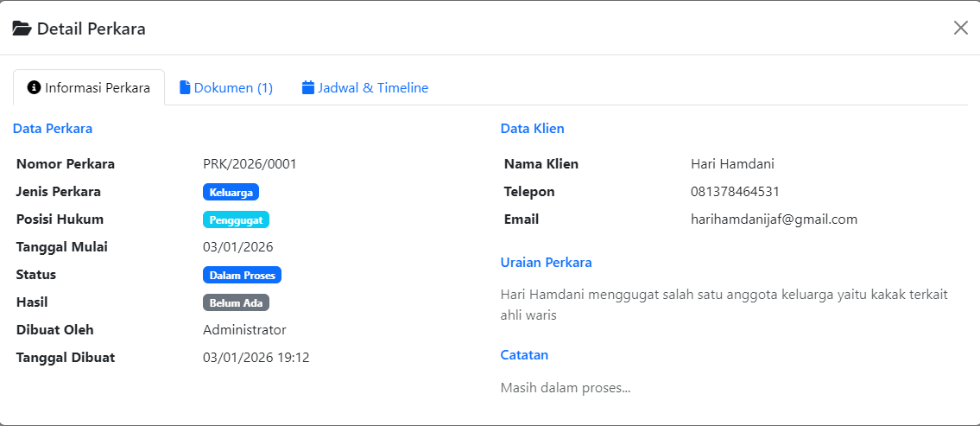Click the file icon on Dokumen tab

[x=185, y=87]
